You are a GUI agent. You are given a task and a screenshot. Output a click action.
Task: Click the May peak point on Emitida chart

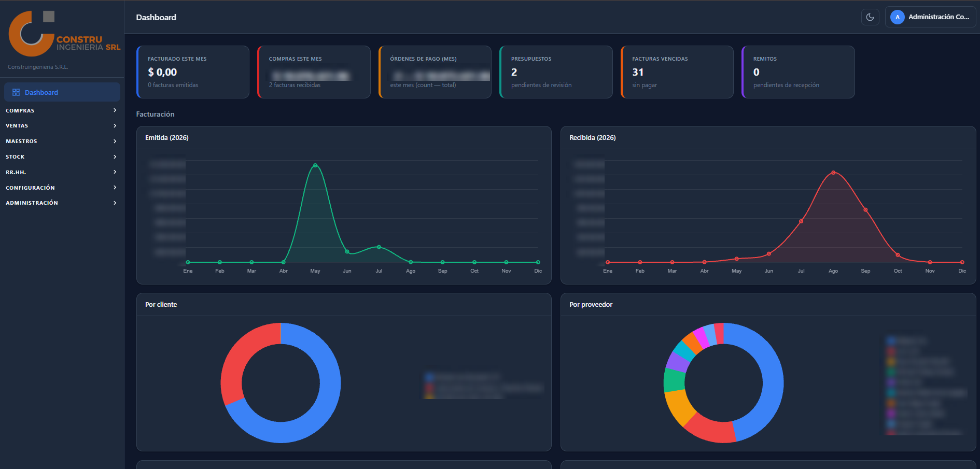(x=315, y=165)
